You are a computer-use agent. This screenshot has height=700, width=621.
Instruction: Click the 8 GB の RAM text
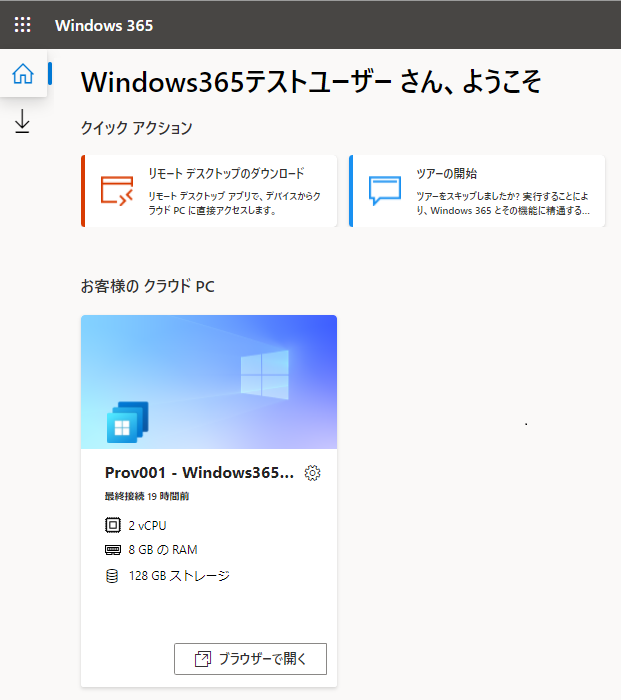[x=163, y=550]
